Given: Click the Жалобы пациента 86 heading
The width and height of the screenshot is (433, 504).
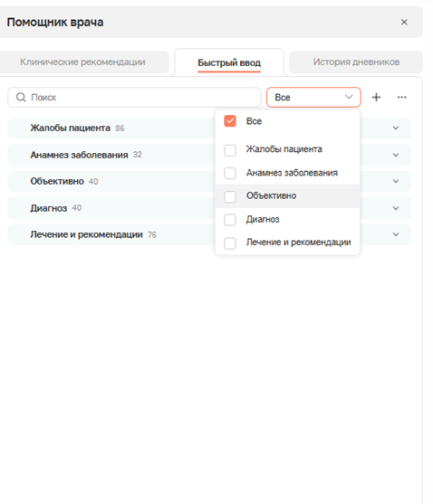Looking at the screenshot, I should coord(77,128).
